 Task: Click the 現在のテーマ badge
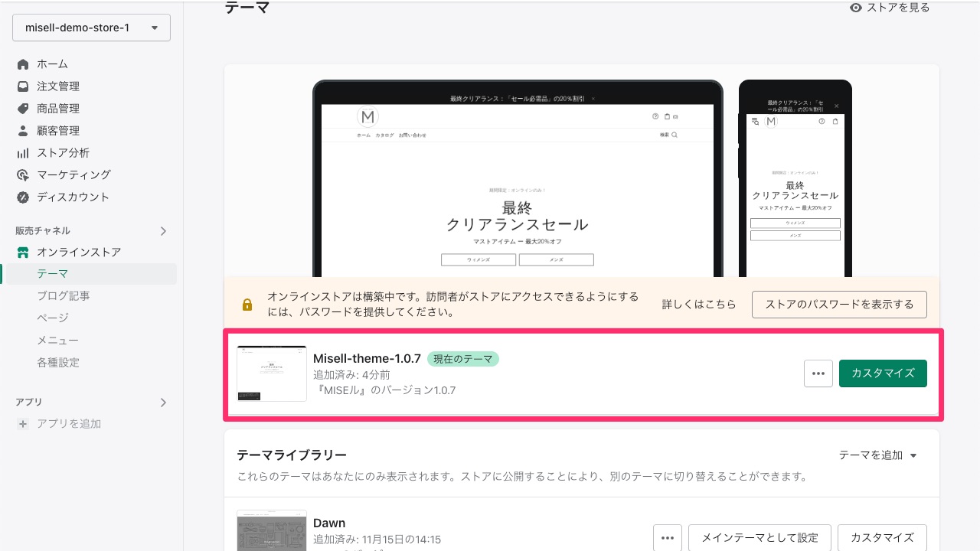tap(463, 359)
